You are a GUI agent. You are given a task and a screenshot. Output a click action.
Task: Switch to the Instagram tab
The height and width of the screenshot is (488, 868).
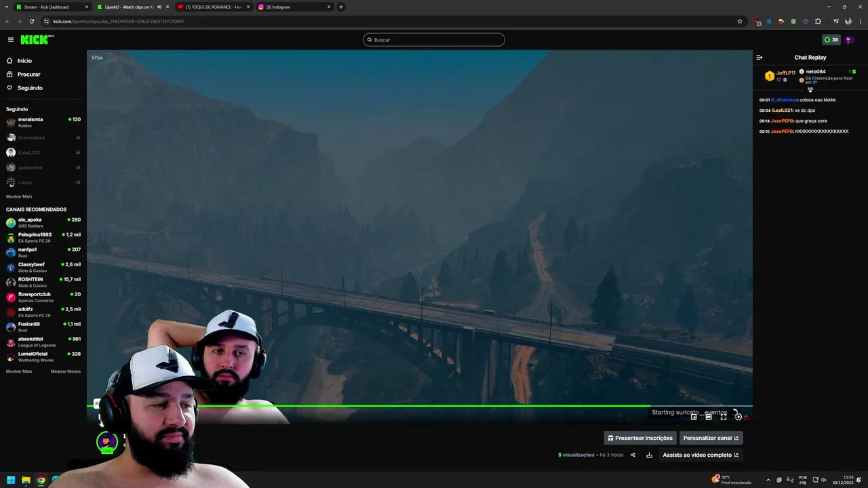pos(294,7)
